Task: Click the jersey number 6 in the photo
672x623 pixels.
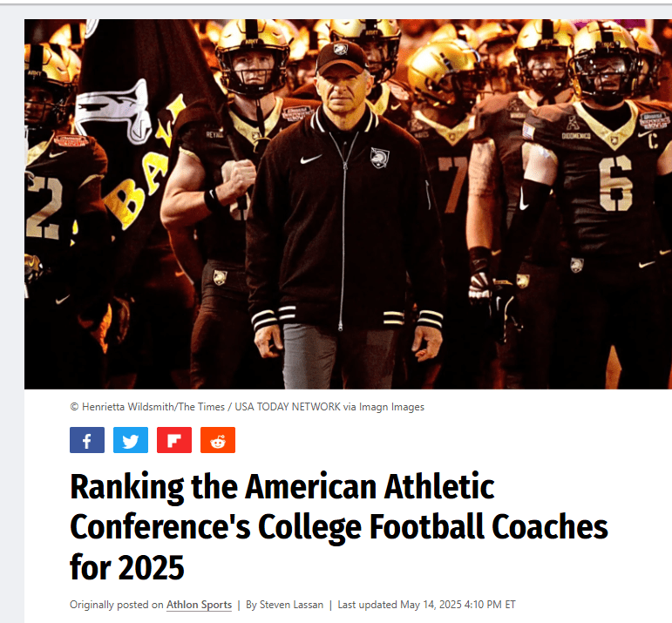Action: 615,184
